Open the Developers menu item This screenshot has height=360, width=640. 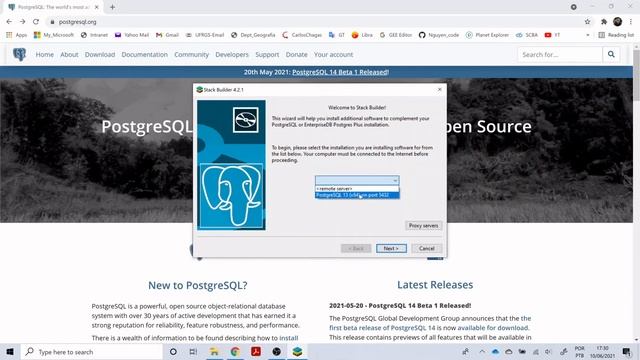coord(232,54)
